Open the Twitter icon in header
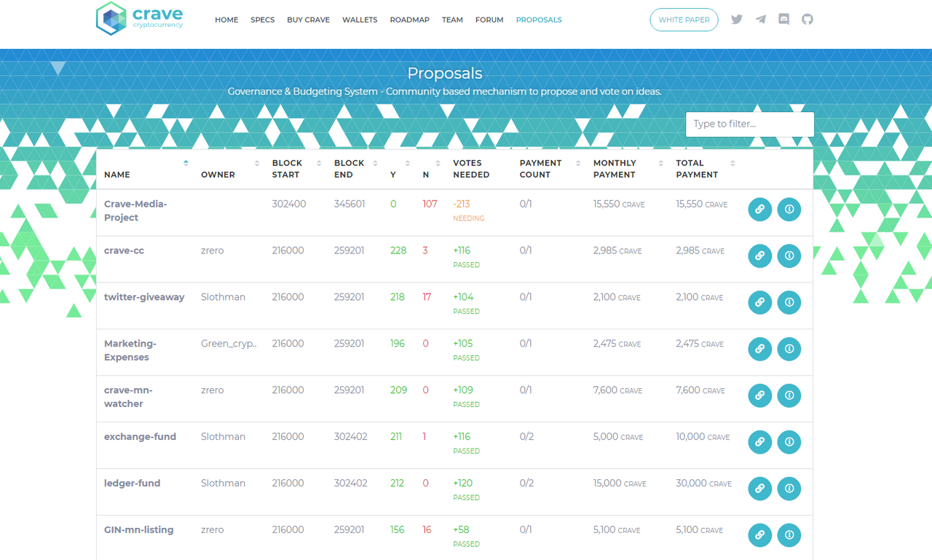 (x=737, y=20)
